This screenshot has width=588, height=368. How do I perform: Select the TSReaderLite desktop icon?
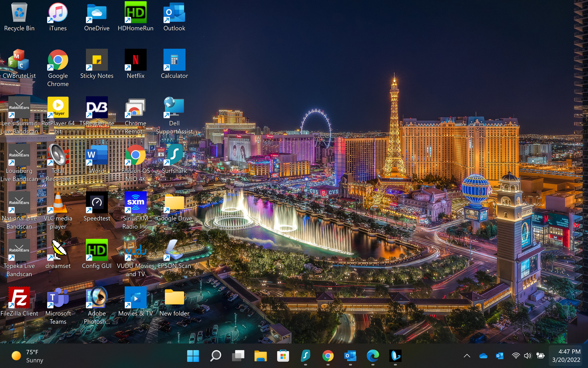pyautogui.click(x=97, y=112)
